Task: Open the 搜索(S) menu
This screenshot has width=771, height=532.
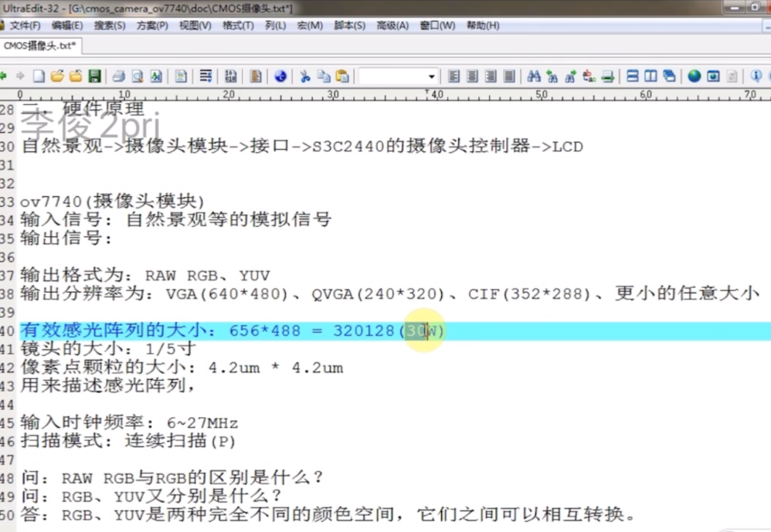Action: (x=110, y=25)
